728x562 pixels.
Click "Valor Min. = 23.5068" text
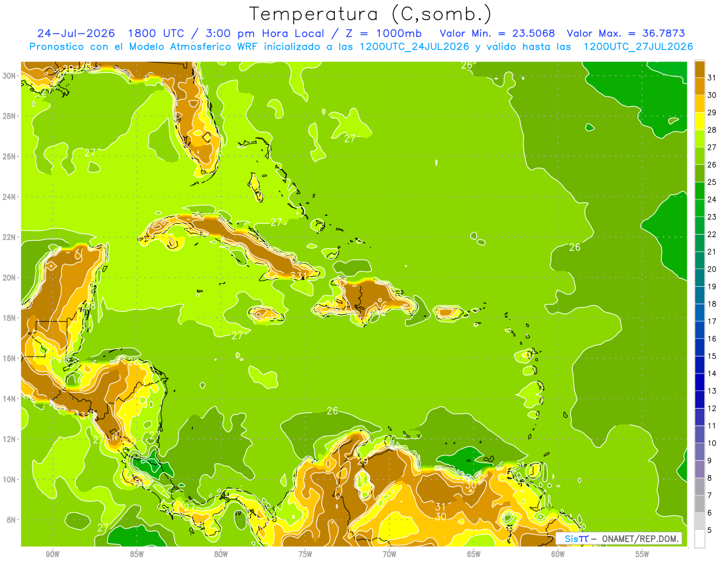[x=497, y=33]
